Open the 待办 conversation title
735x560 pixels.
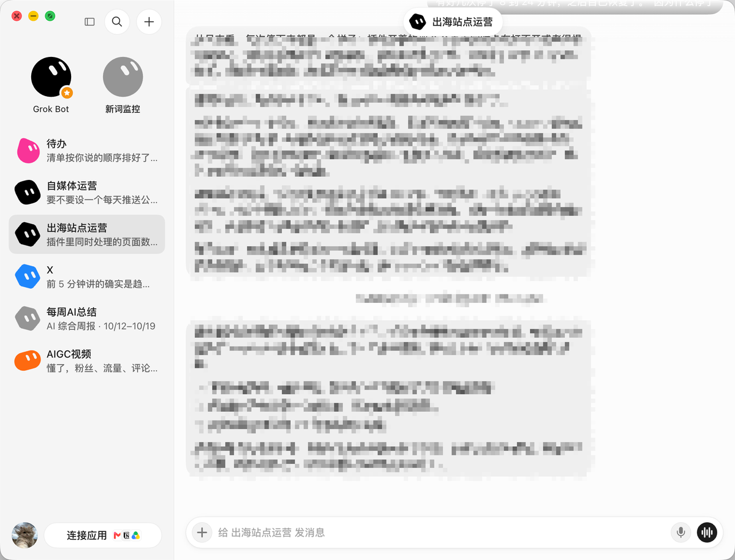point(56,144)
